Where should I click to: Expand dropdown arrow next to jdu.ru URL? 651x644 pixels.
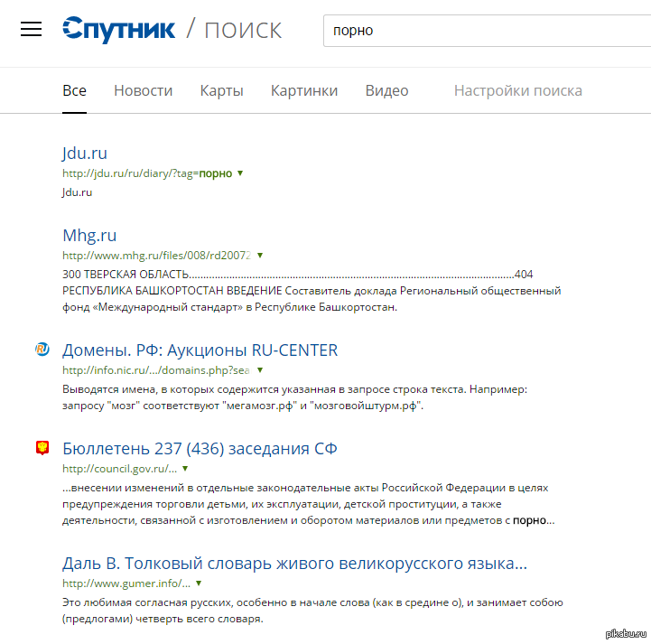pos(240,173)
